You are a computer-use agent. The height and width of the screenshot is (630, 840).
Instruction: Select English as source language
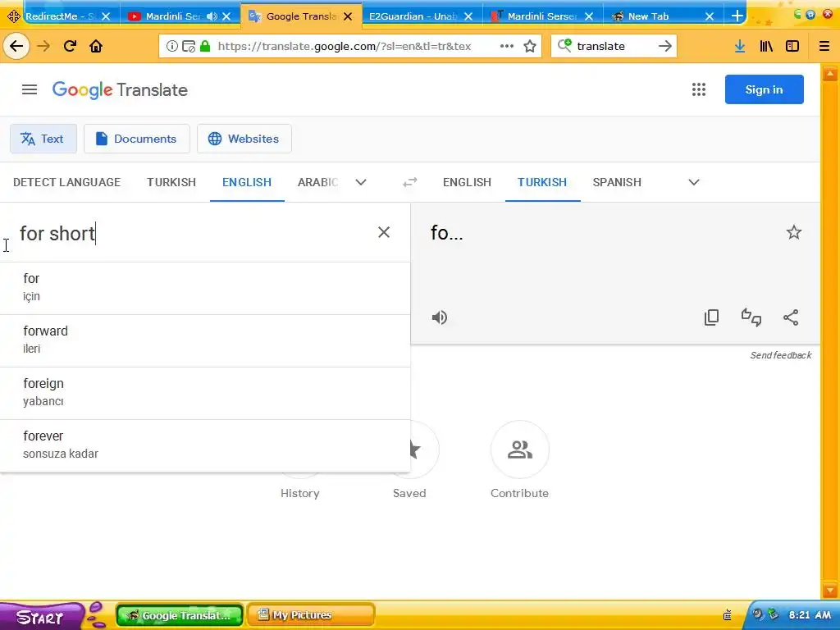247,182
